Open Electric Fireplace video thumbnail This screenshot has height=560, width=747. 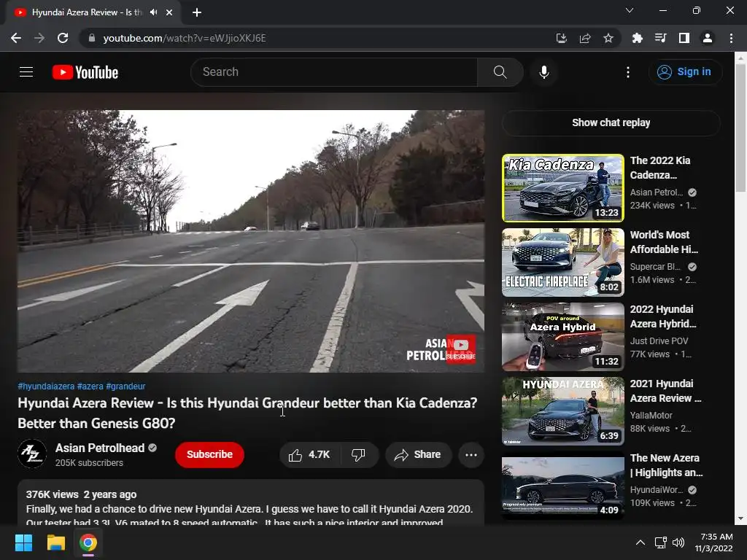[563, 262]
